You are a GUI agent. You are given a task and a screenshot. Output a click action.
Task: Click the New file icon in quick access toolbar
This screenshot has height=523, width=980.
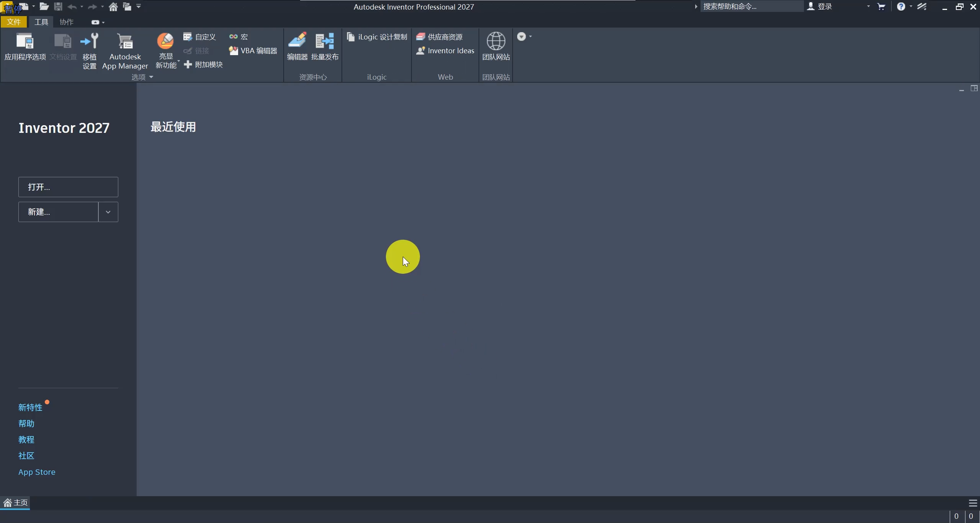(x=24, y=7)
